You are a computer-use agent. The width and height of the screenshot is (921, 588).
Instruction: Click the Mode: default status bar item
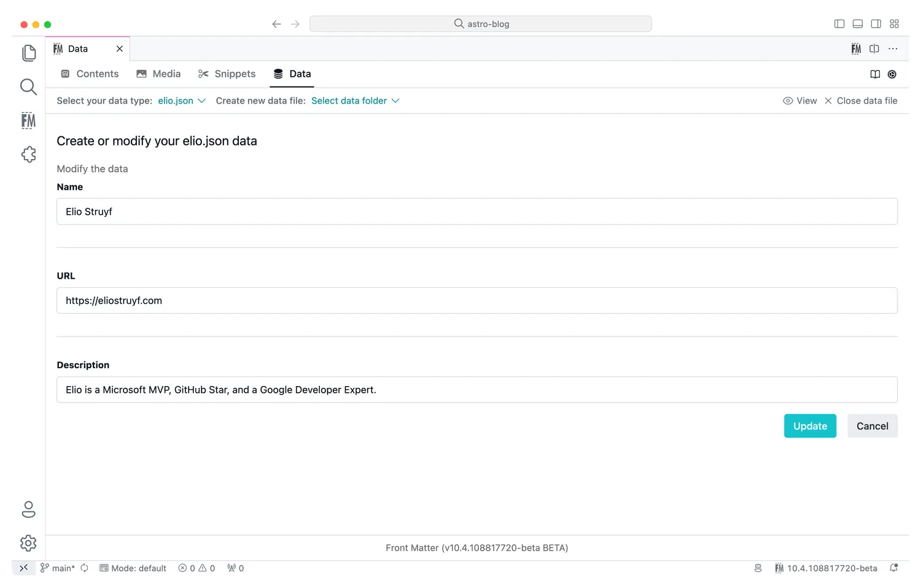click(x=133, y=568)
